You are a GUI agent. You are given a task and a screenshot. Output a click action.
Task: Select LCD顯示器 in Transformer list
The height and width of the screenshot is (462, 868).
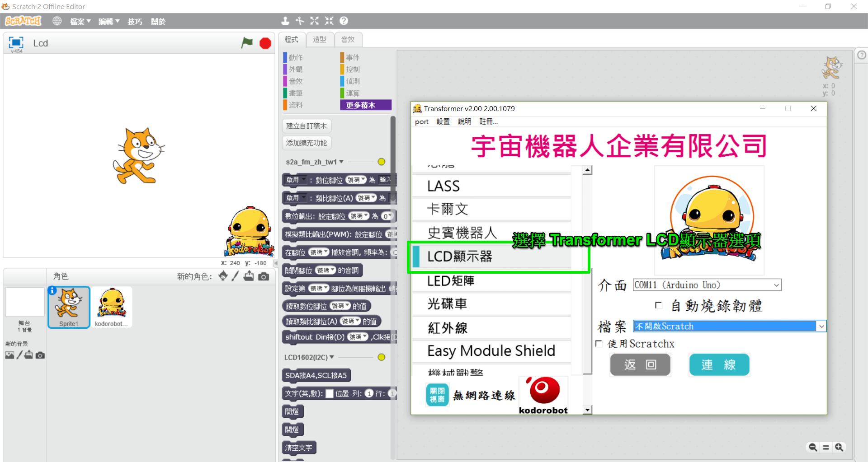[492, 257]
